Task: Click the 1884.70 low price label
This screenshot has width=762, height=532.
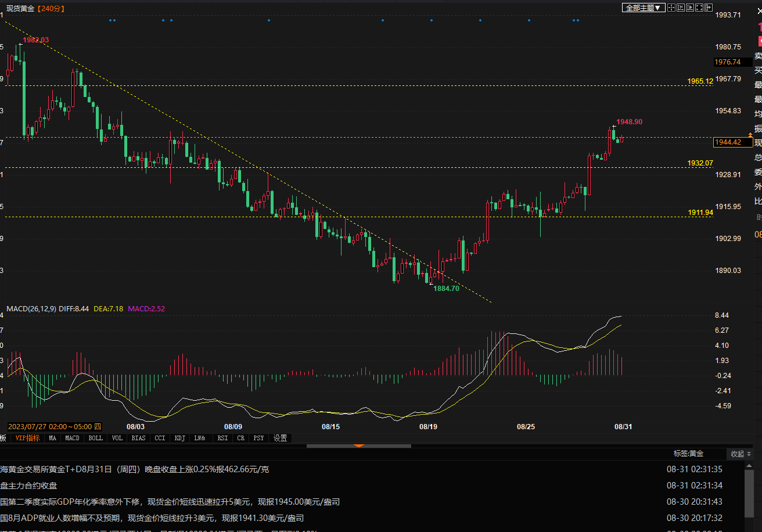Action: (x=446, y=288)
